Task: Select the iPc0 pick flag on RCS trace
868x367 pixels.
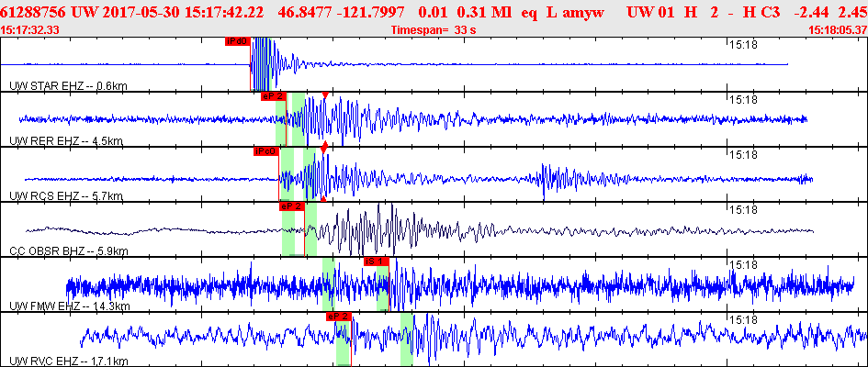Action: click(265, 151)
